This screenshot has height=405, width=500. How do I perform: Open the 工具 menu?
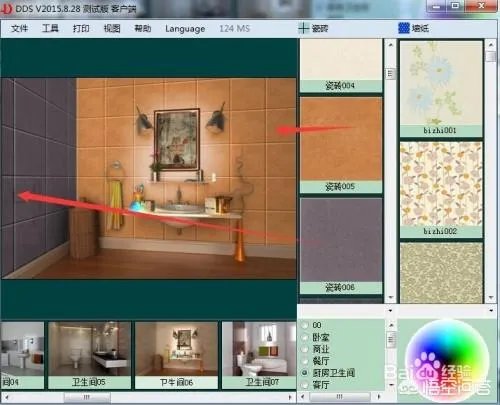coord(50,28)
